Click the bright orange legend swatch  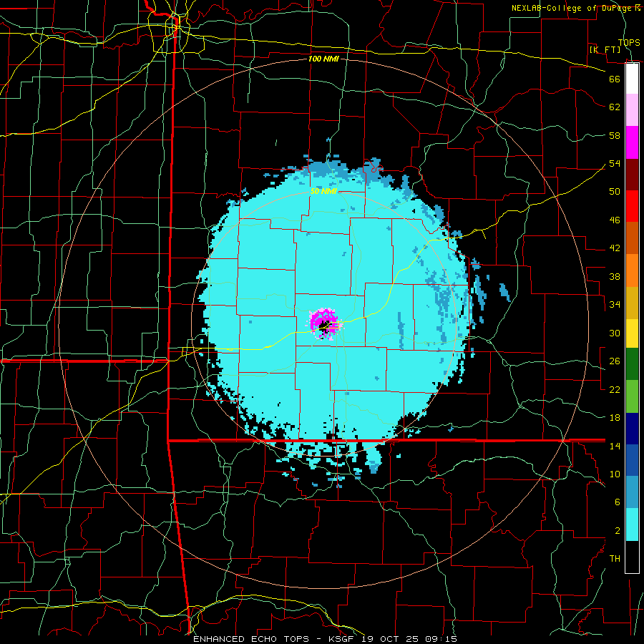point(632,270)
